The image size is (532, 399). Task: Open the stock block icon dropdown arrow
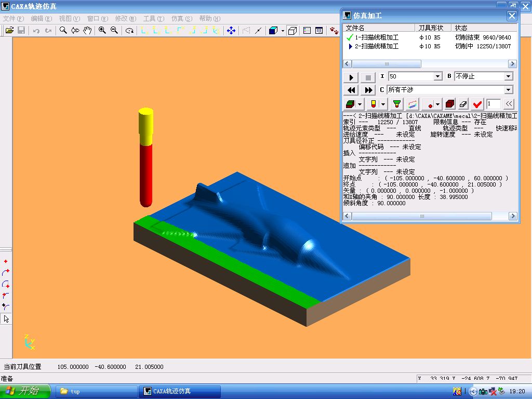[x=360, y=104]
